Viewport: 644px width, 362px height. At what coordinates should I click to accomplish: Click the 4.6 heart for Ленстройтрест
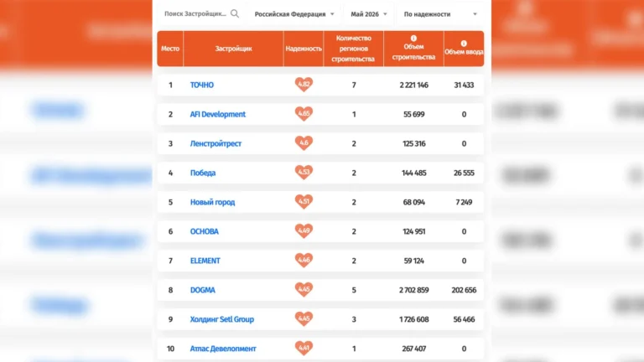(304, 143)
